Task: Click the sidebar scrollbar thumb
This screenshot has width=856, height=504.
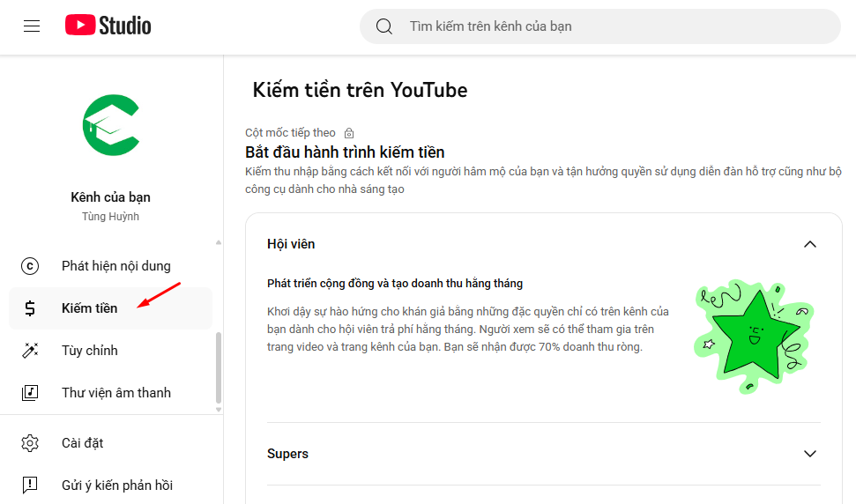Action: click(219, 367)
